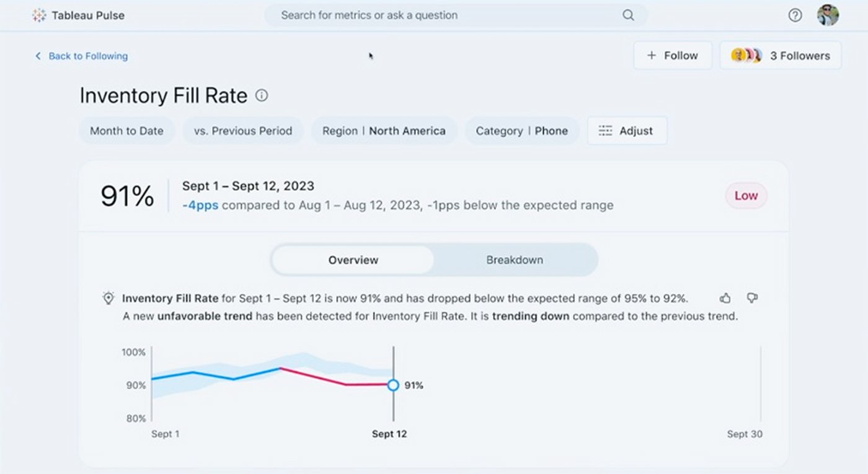Click the lightbulb insight icon

pyautogui.click(x=108, y=299)
